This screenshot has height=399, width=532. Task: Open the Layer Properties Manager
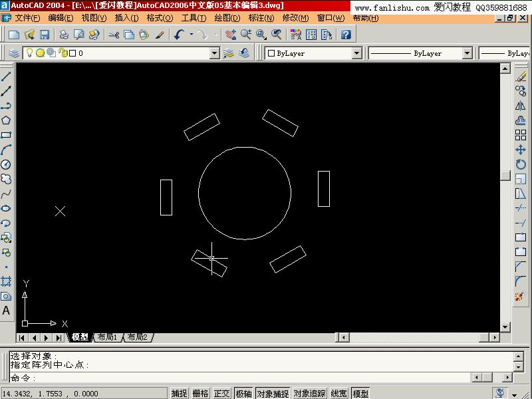coord(13,53)
